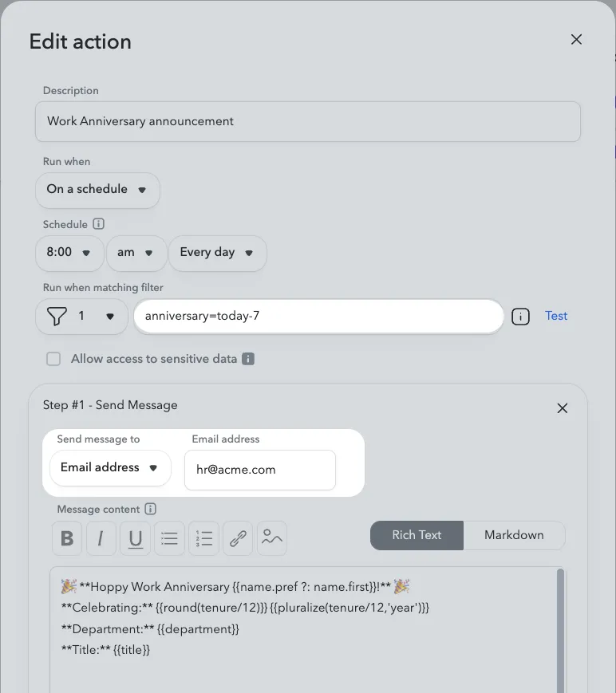Screen dimensions: 616x693
Task: Insert a numbered list
Action: click(203, 538)
